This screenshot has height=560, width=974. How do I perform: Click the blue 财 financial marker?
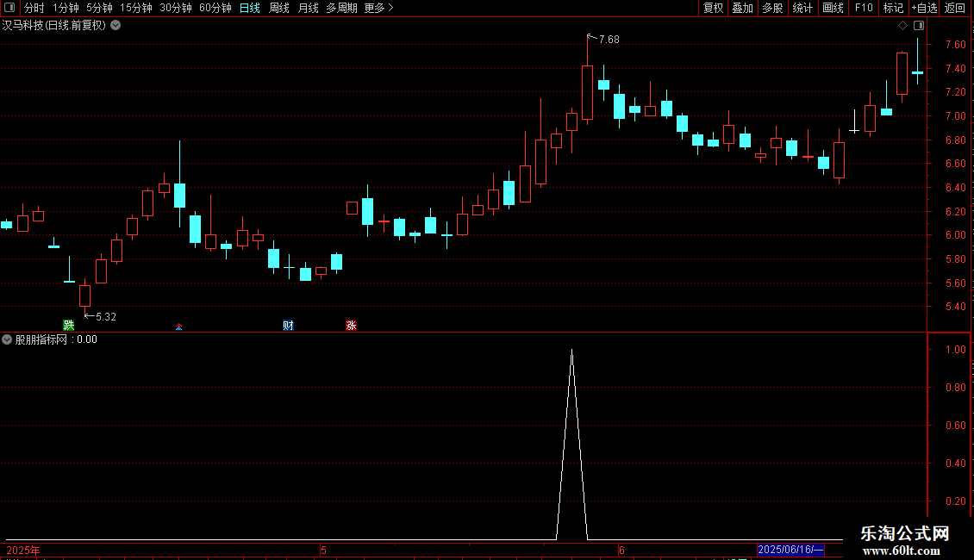288,326
